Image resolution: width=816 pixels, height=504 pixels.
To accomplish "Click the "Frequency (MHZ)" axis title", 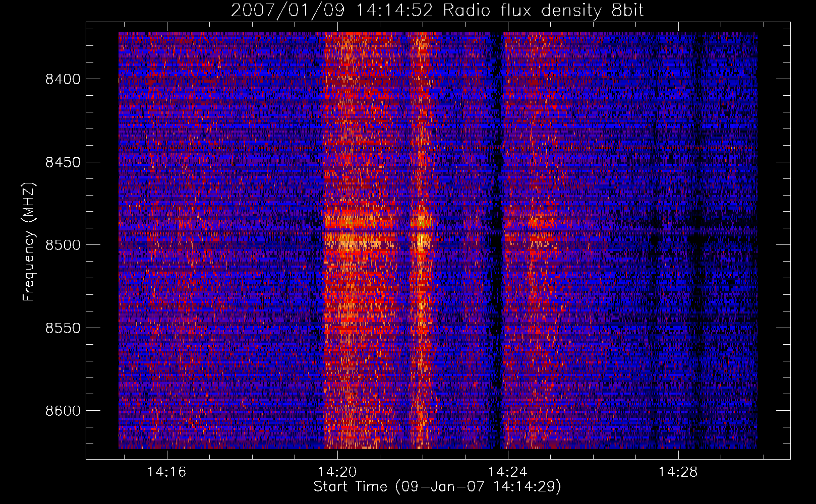I will (x=29, y=242).
